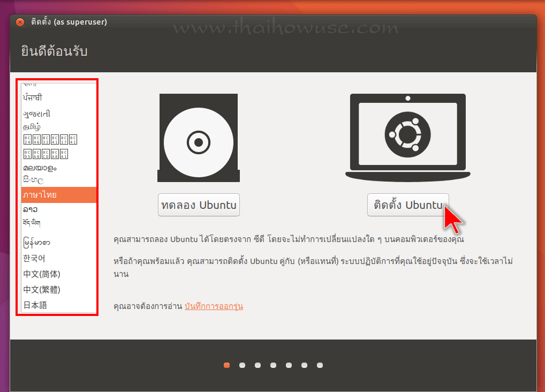The width and height of the screenshot is (545, 392).
Task: Select ਪੰਜਾਬੀ in the language list
Action: (59, 97)
